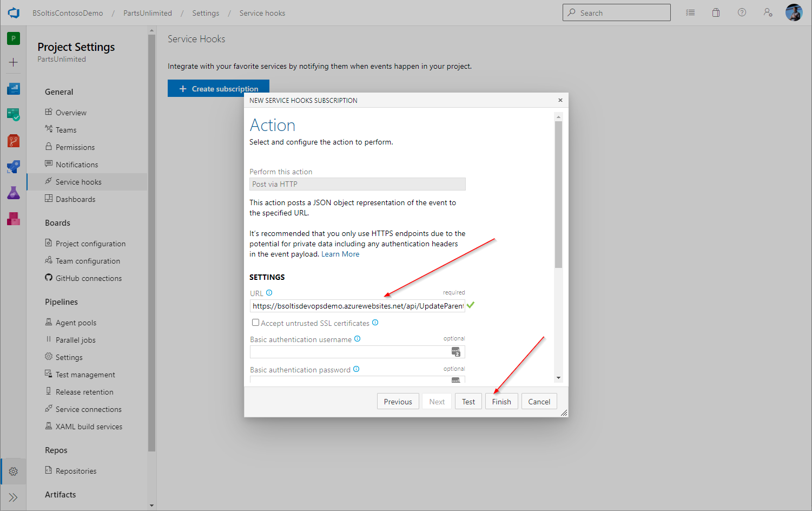The image size is (812, 511).
Task: Click the Finish button
Action: (x=501, y=402)
